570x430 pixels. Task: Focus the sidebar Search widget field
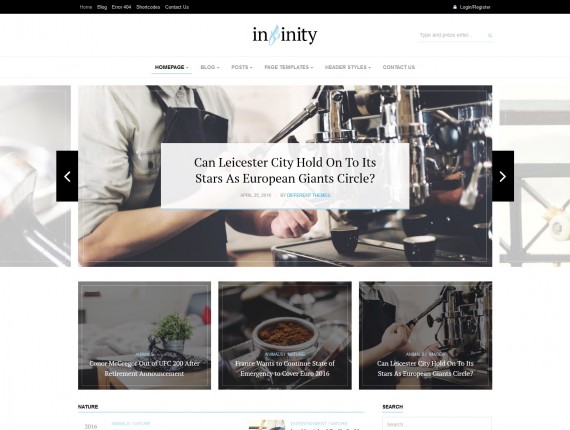click(437, 424)
